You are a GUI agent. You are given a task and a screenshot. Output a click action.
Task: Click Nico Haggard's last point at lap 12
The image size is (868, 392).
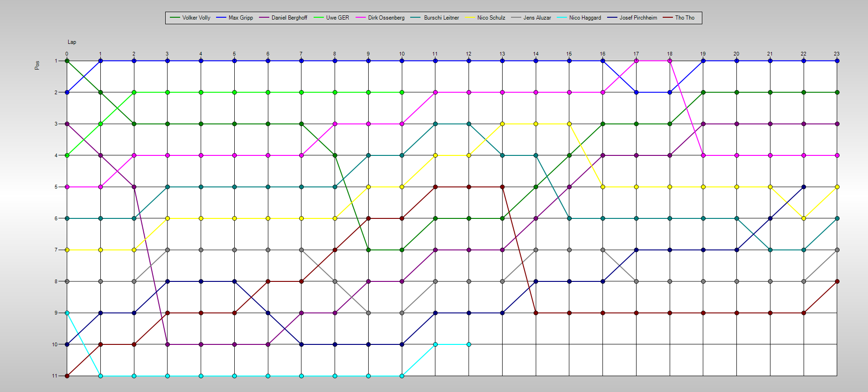pyautogui.click(x=469, y=344)
